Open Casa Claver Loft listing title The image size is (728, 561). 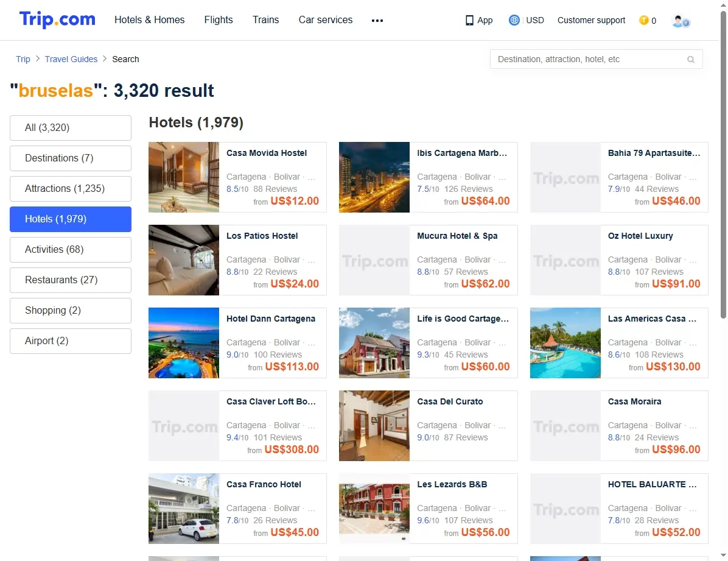271,401
